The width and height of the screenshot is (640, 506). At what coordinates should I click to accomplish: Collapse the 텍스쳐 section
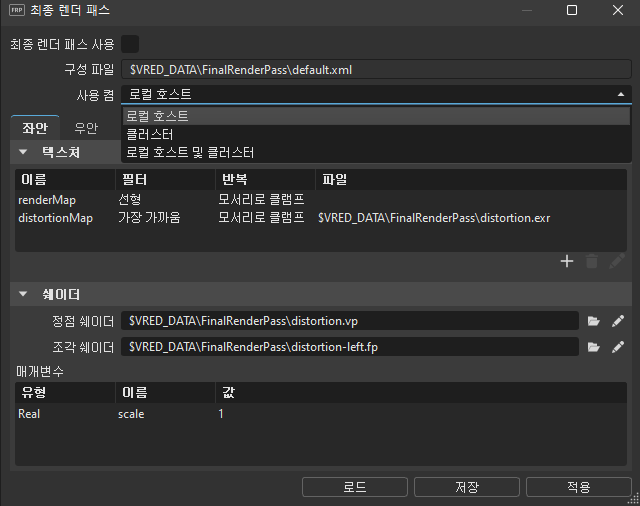[23, 152]
